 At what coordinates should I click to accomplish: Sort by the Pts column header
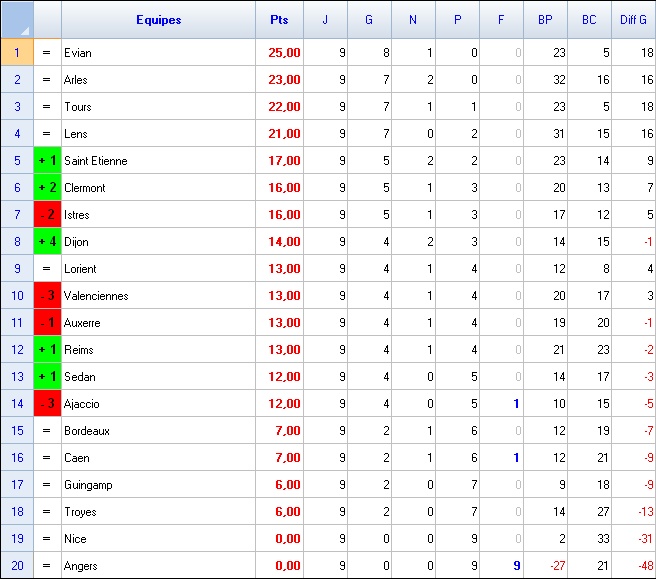(279, 20)
